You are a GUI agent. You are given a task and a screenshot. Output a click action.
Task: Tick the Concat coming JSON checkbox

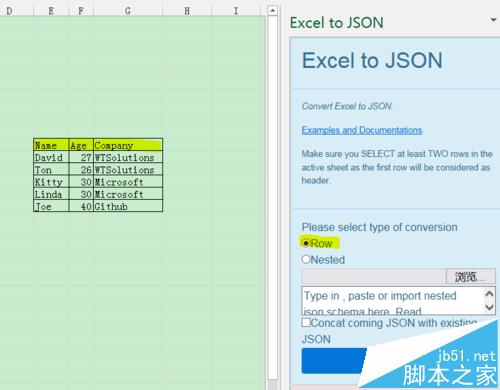point(306,322)
